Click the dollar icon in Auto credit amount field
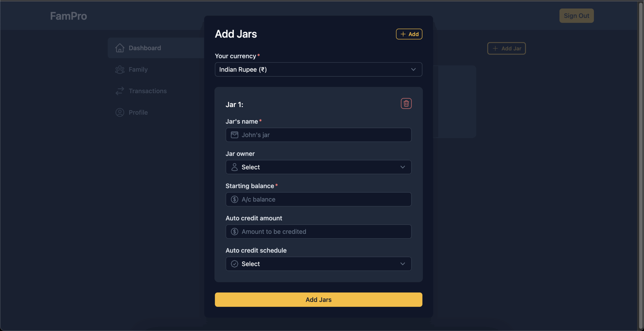Screen dimensions: 644x331 (234, 231)
